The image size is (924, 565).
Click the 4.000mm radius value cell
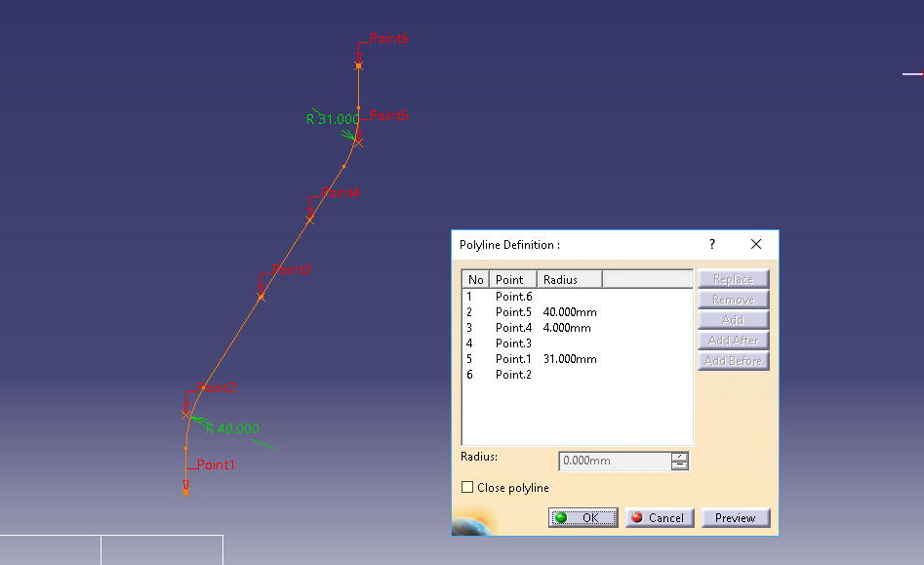click(x=567, y=328)
